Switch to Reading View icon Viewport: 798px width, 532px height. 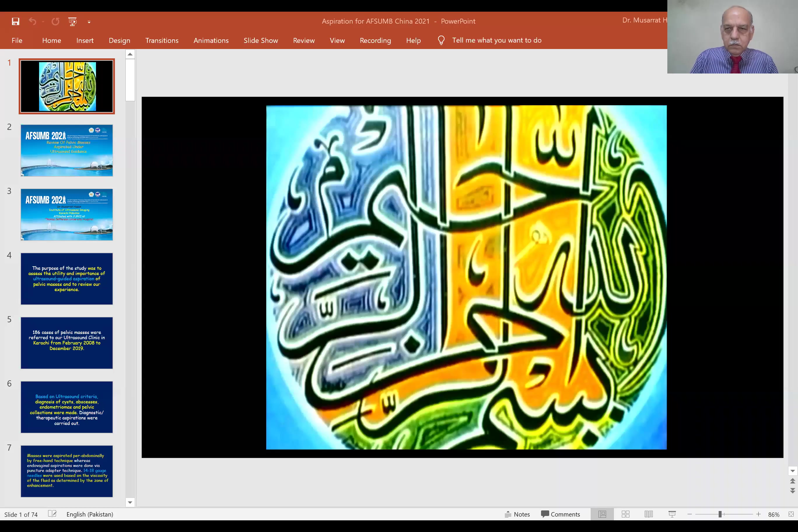(648, 514)
